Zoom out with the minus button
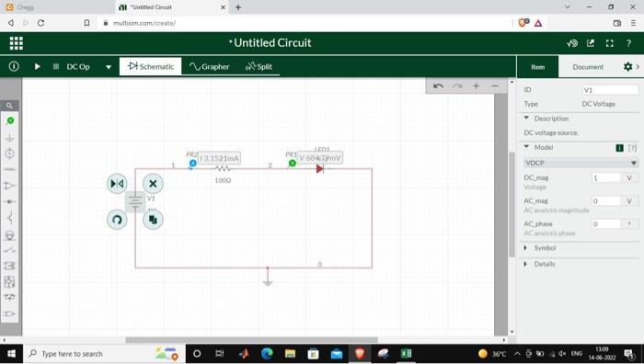 pyautogui.click(x=495, y=85)
